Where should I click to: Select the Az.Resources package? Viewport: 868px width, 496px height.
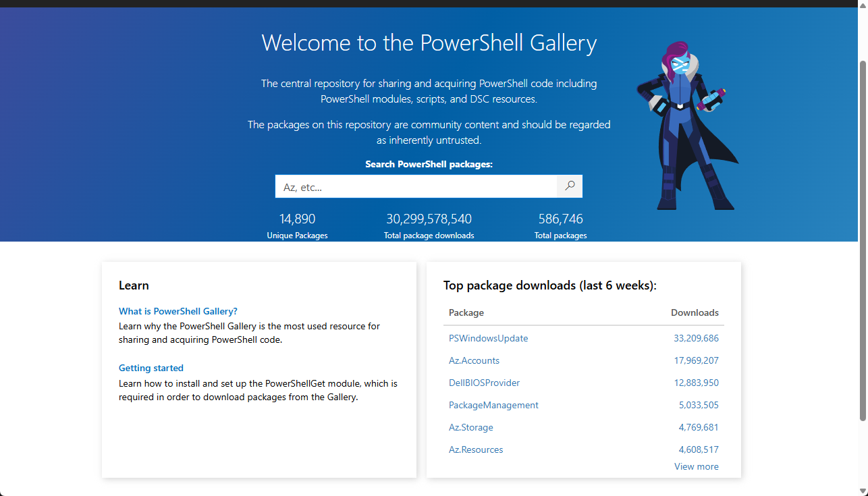[x=476, y=449]
